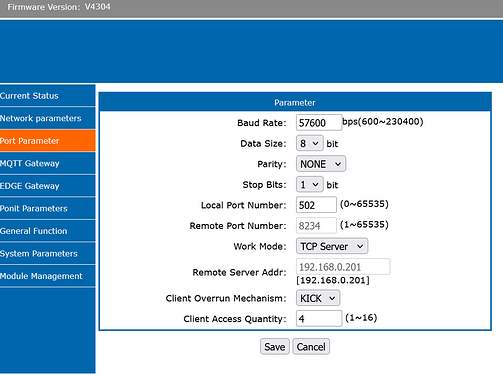The image size is (503, 375).
Task: Open the Parity dropdown
Action: (x=321, y=164)
